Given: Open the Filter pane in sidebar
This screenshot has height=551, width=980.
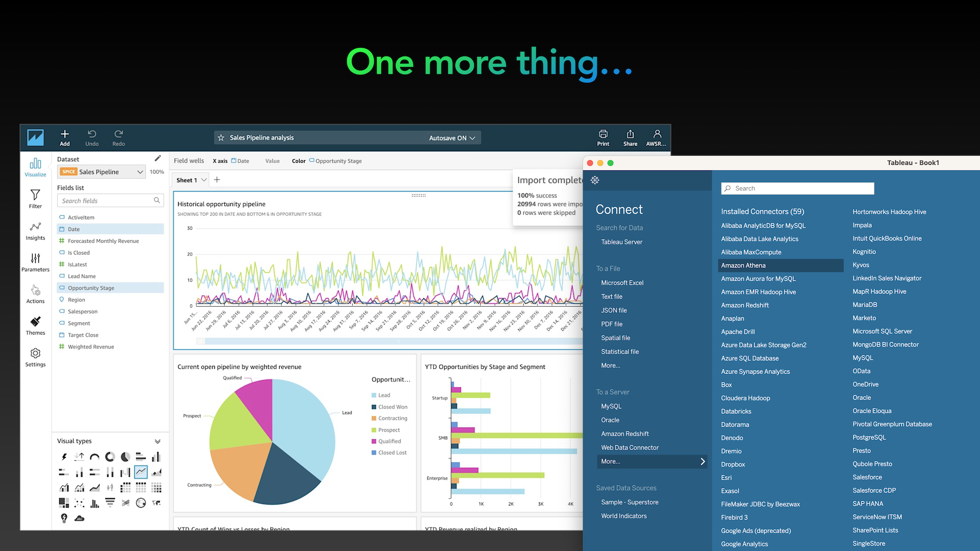Looking at the screenshot, I should [x=35, y=198].
